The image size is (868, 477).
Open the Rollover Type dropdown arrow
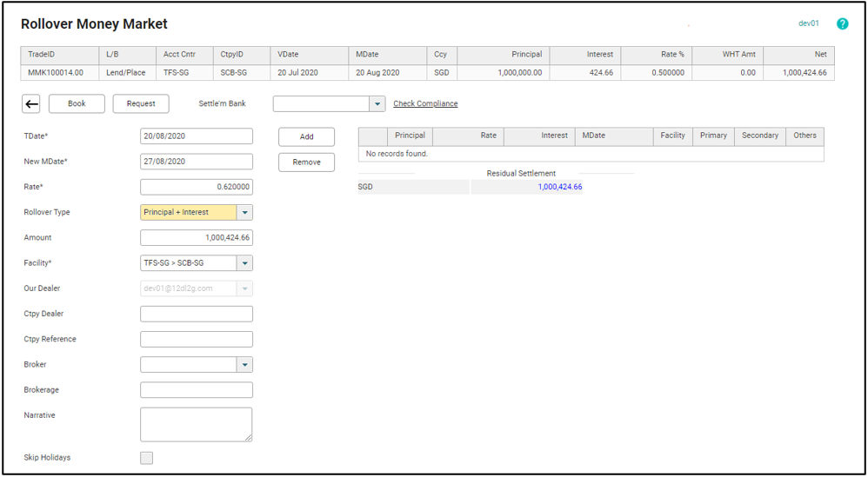pyautogui.click(x=244, y=213)
